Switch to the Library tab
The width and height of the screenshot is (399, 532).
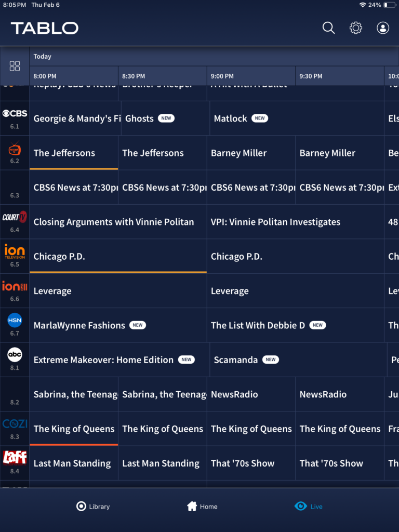click(x=92, y=507)
